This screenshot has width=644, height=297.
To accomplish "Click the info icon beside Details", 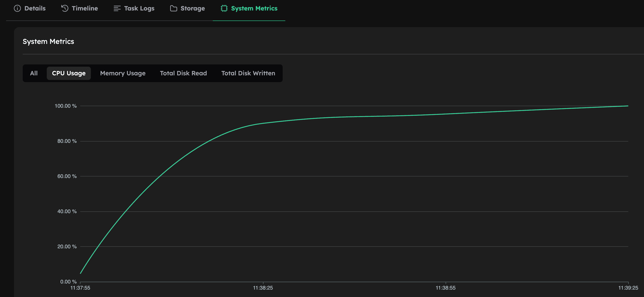I will (17, 8).
